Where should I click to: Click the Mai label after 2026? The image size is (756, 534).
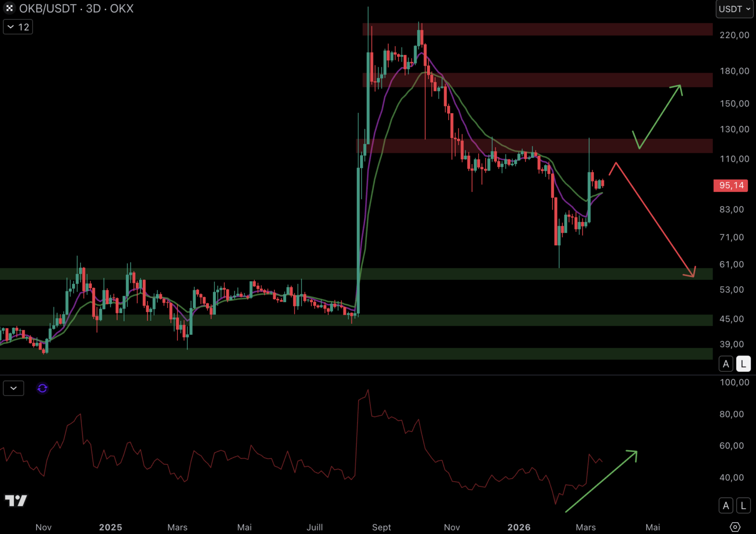pos(653,527)
